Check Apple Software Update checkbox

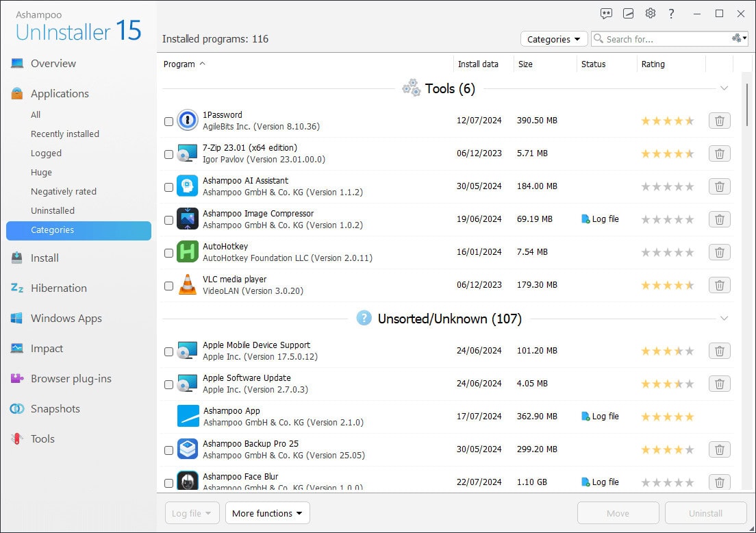pyautogui.click(x=168, y=384)
